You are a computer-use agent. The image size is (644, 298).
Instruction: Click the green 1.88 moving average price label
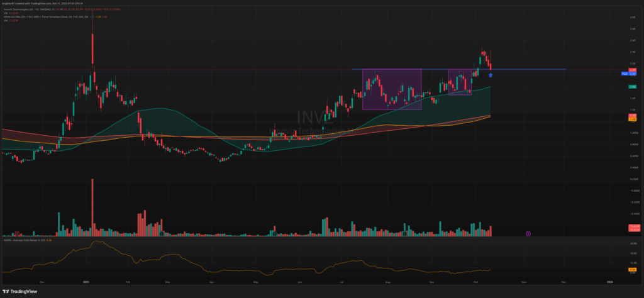633,87
